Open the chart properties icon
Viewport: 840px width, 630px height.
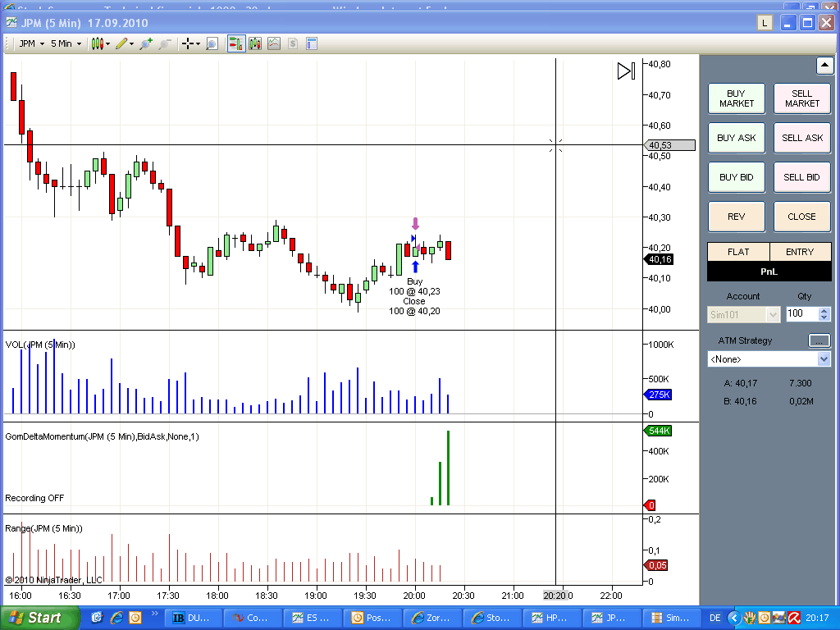[x=312, y=44]
